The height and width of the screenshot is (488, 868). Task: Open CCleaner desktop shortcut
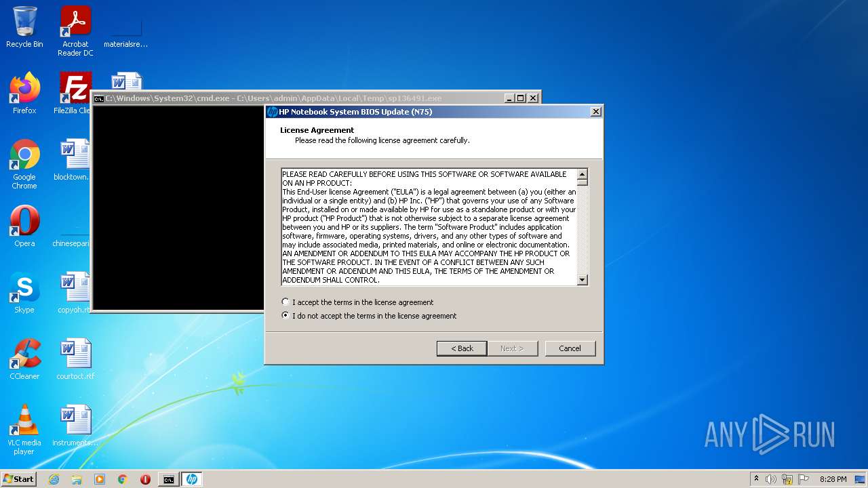[24, 359]
